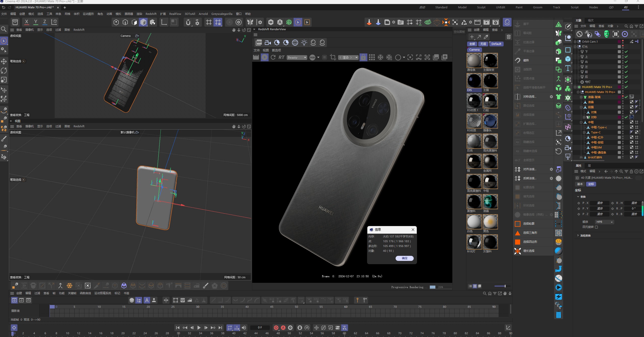Toggle X axis lock
The width and height of the screenshot is (644, 337).
point(26,22)
